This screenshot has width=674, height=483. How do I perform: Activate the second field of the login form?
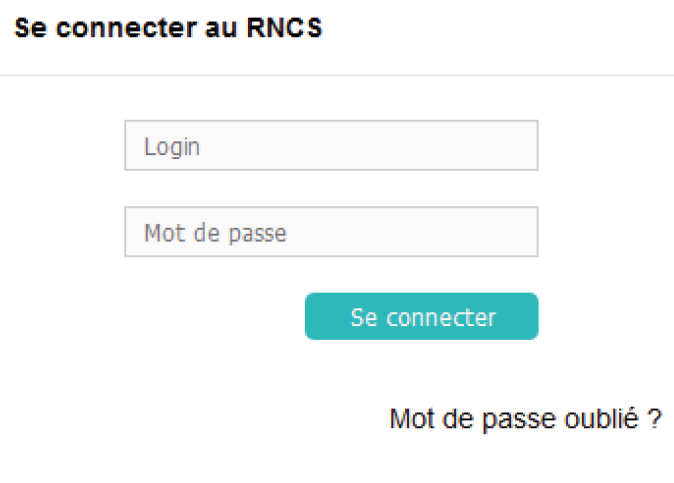pos(331,232)
